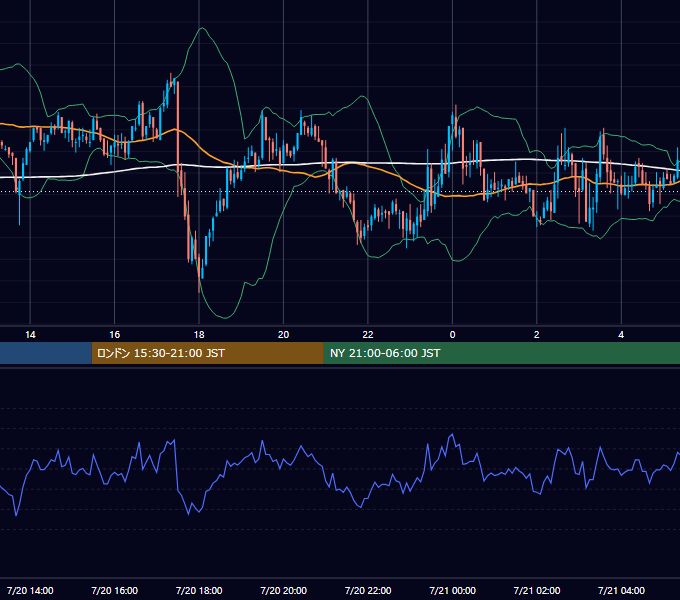Click the ロンドン 15:30-21:00 JST session bar
Viewport: 680px width, 600px height.
208,353
